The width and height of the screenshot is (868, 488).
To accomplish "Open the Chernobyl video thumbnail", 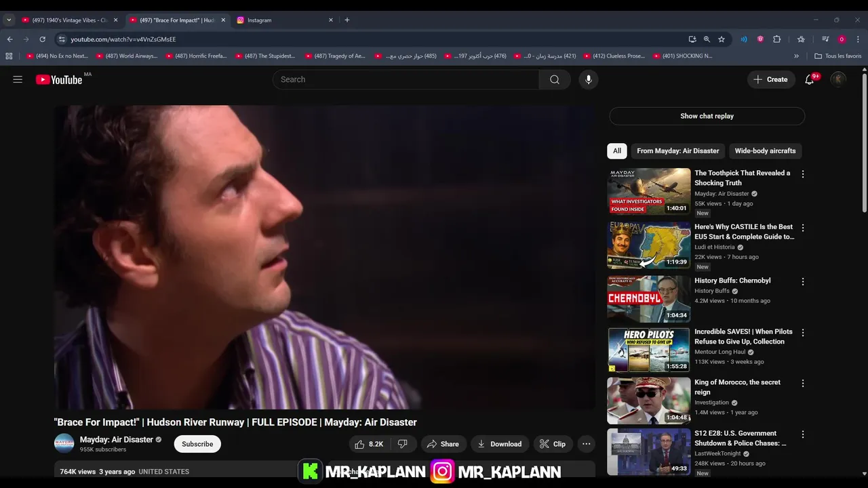I will tap(648, 298).
